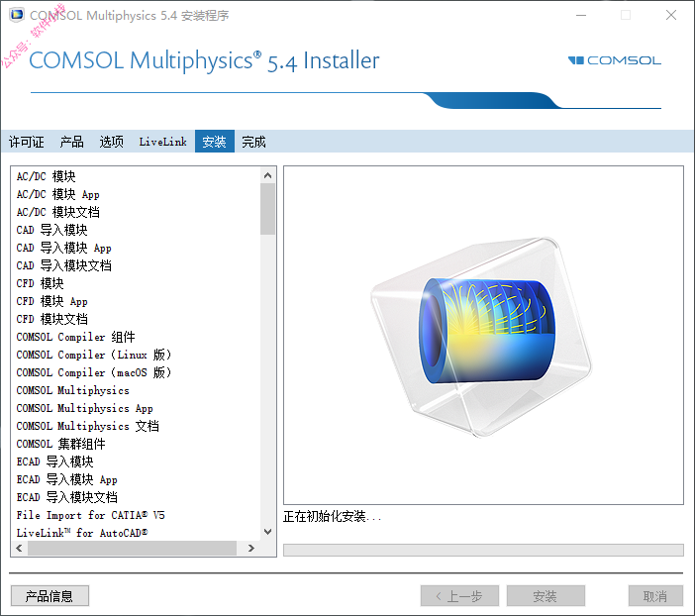Click the 安装 button at bottom
Viewport: 695px width, 616px height.
tap(546, 595)
